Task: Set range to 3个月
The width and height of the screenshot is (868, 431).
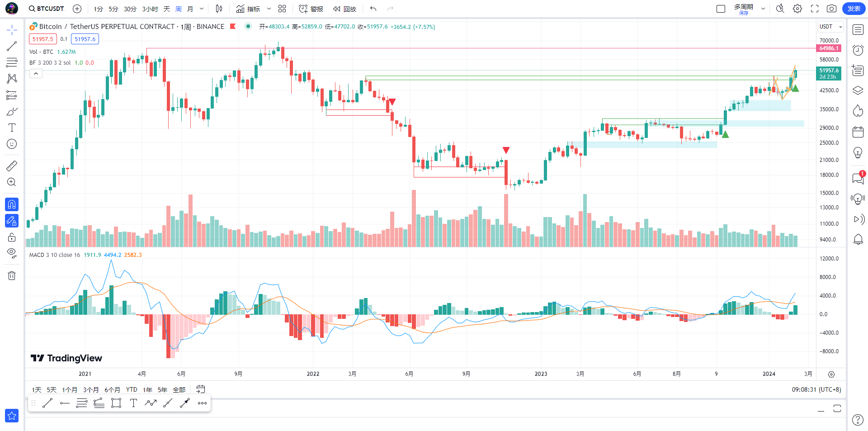Action: (x=91, y=389)
